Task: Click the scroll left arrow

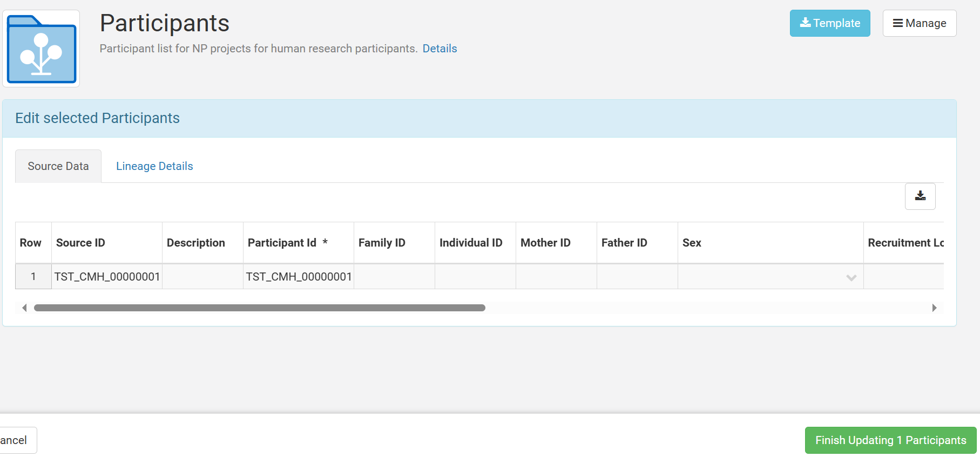Action: 24,308
